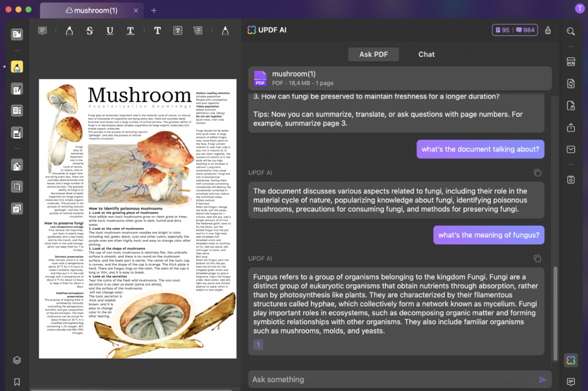The image size is (588, 391).
Task: Open the comment sticky note tool
Action: (42, 31)
